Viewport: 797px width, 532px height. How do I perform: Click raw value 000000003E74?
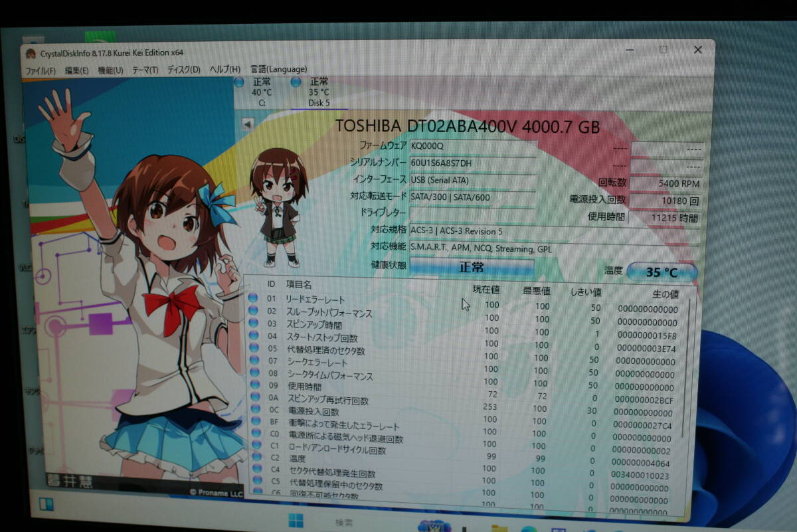tap(646, 349)
